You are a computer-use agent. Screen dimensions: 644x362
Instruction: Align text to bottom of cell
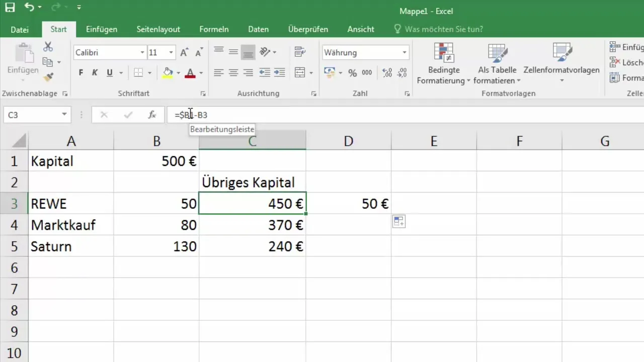tap(248, 51)
